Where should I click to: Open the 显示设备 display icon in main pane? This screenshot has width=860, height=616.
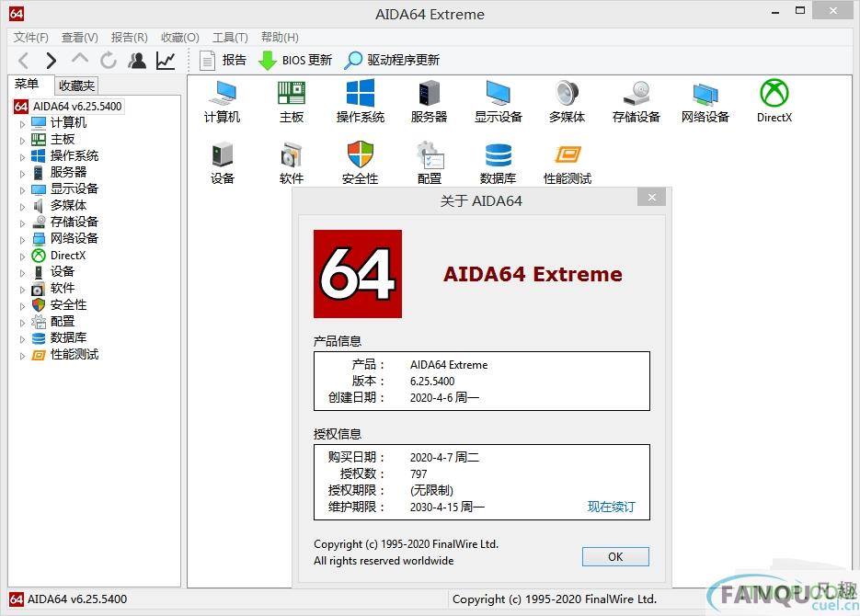498,101
